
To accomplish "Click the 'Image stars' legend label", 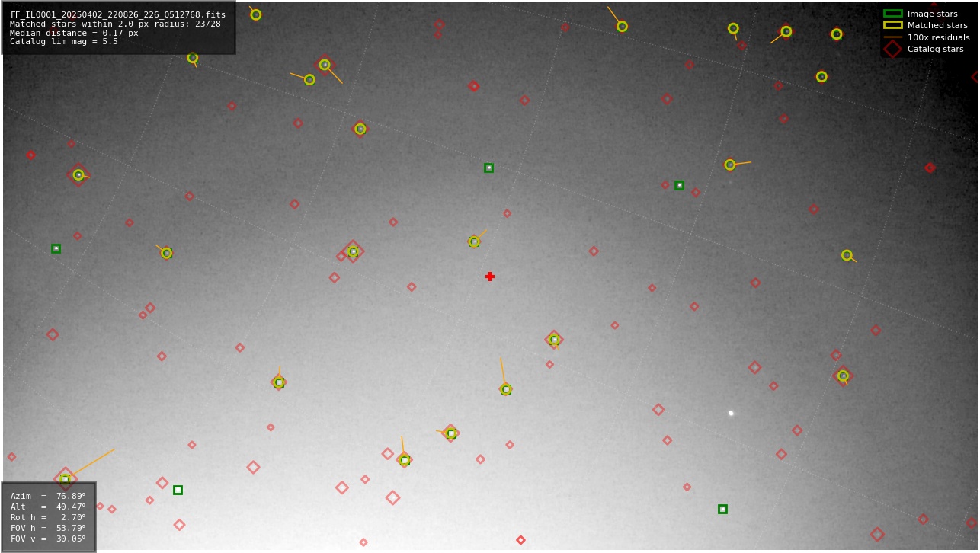I will [932, 14].
